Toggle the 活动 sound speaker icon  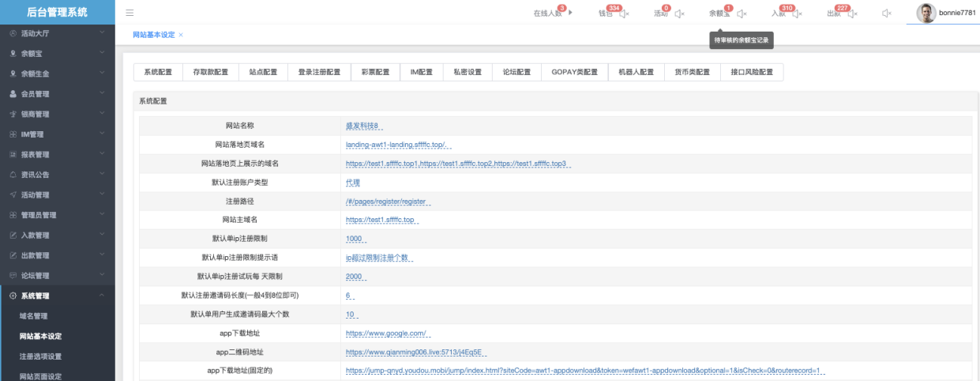tap(679, 13)
